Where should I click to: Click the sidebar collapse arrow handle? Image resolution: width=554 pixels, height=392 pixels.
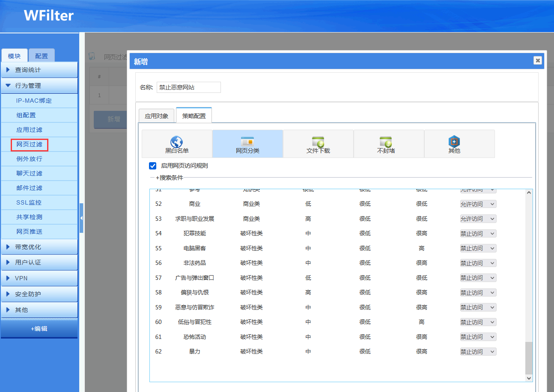pos(81,218)
